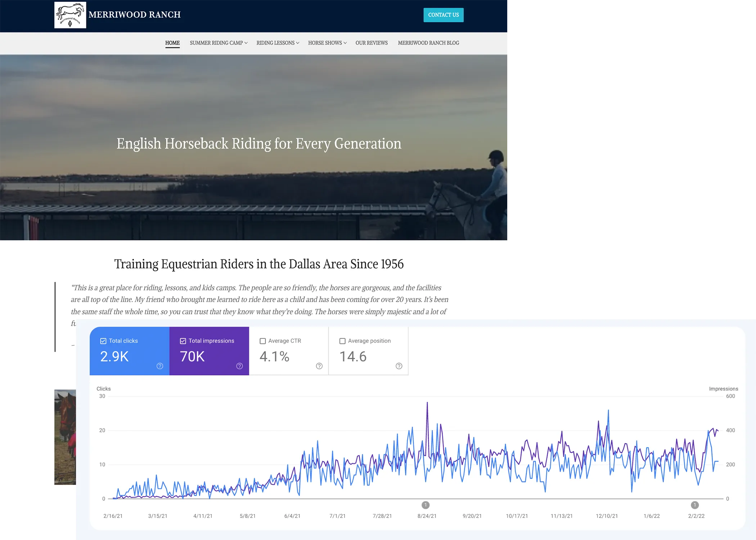Enable the Average position checkbox
This screenshot has height=540, width=756.
[342, 341]
